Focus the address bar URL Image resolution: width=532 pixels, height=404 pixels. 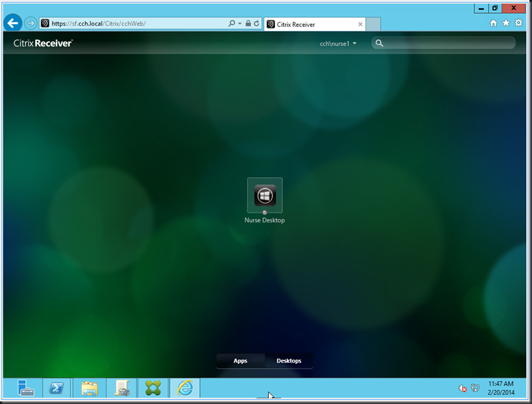coord(99,24)
